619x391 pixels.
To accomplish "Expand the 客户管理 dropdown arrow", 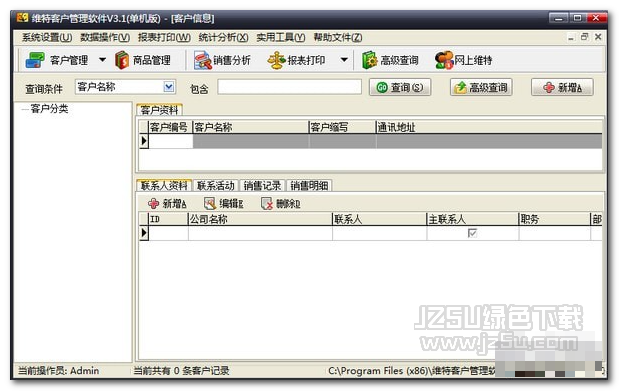I will [x=102, y=60].
